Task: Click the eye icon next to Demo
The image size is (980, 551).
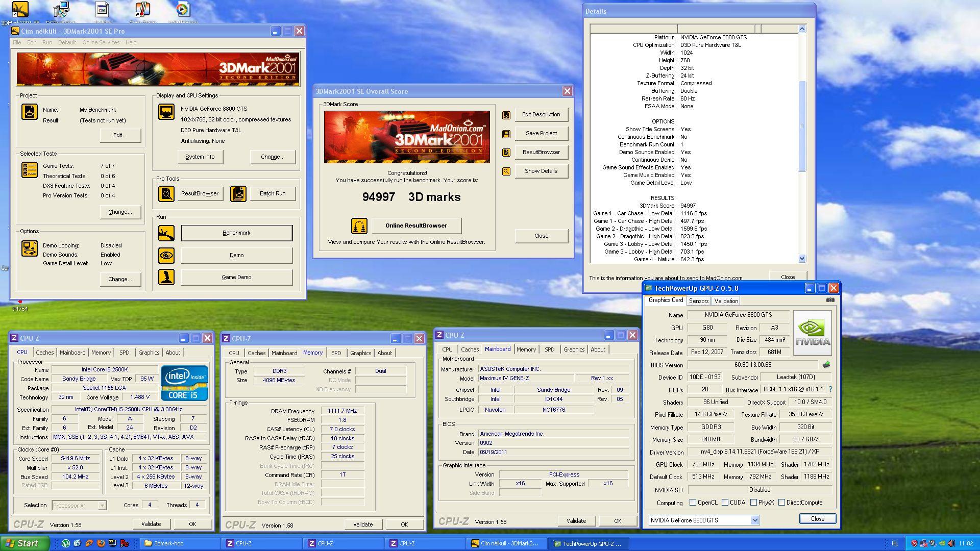Action: pyautogui.click(x=166, y=255)
